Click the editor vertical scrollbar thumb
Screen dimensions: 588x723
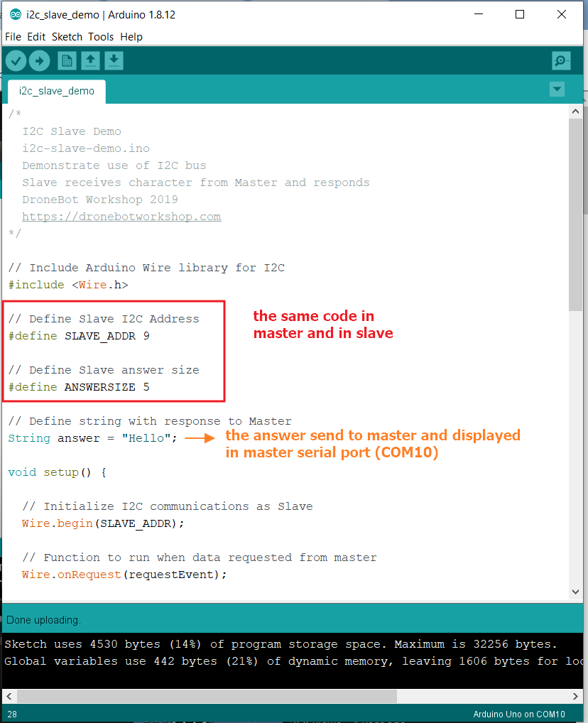575,215
